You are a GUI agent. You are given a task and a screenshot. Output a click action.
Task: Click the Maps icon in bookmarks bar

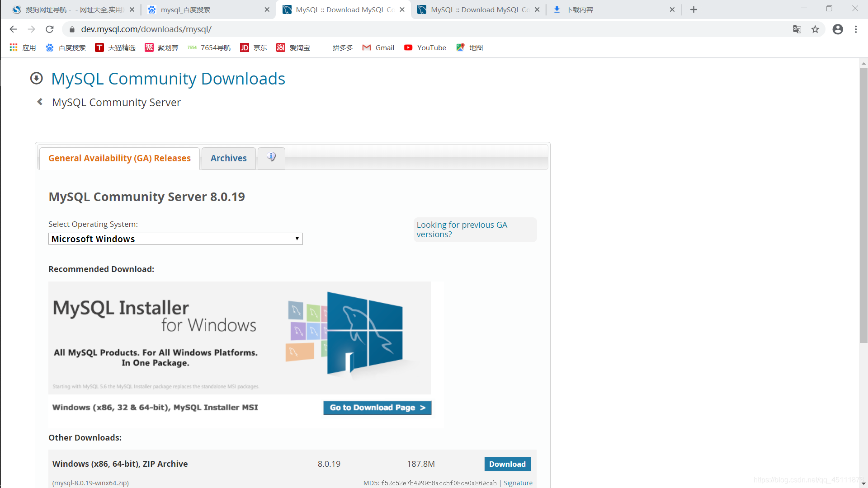[462, 47]
